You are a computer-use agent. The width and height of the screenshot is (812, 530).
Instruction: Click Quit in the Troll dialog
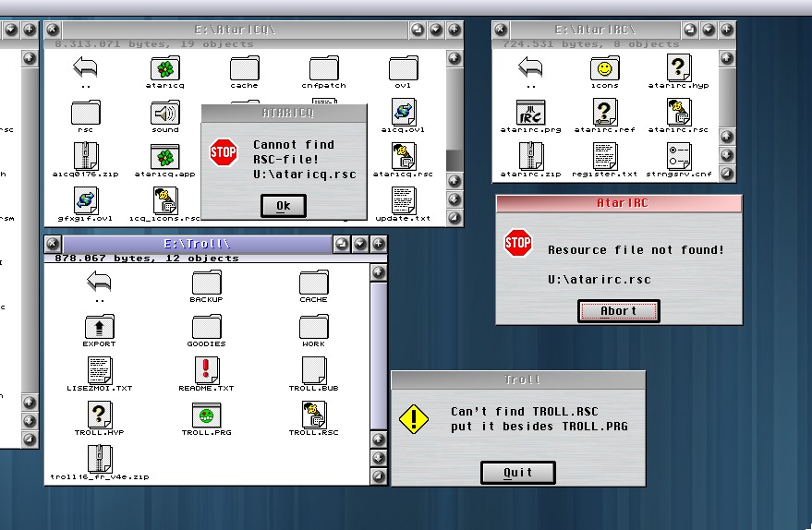pyautogui.click(x=517, y=473)
